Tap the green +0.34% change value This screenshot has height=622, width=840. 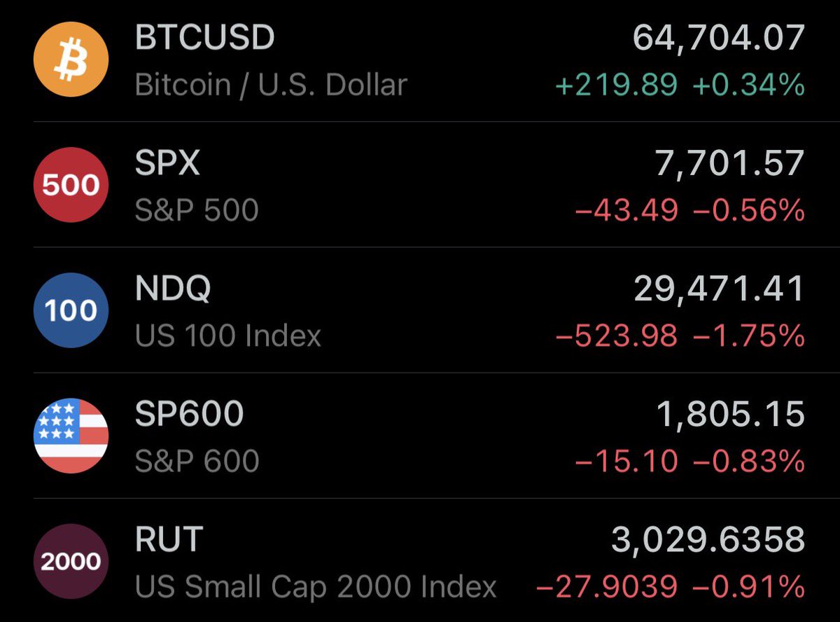[749, 85]
